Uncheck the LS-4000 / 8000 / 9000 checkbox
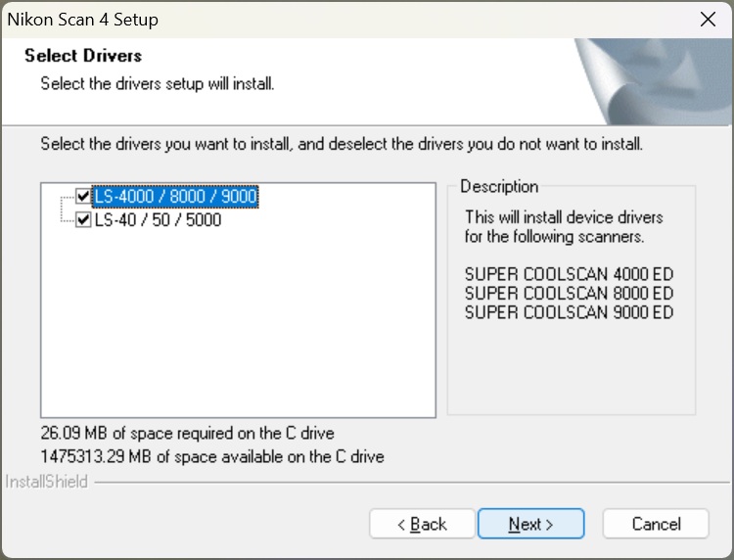 pos(83,197)
